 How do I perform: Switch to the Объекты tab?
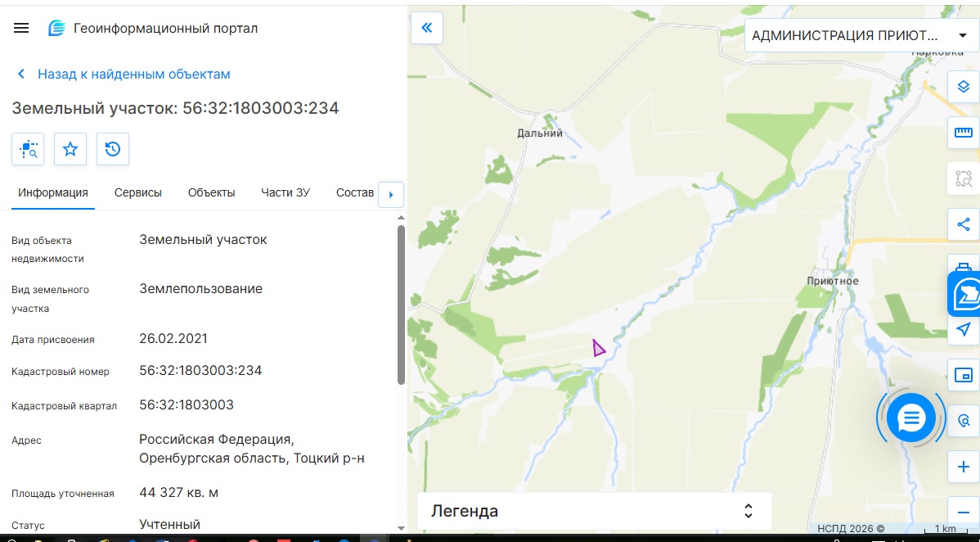[x=211, y=192]
